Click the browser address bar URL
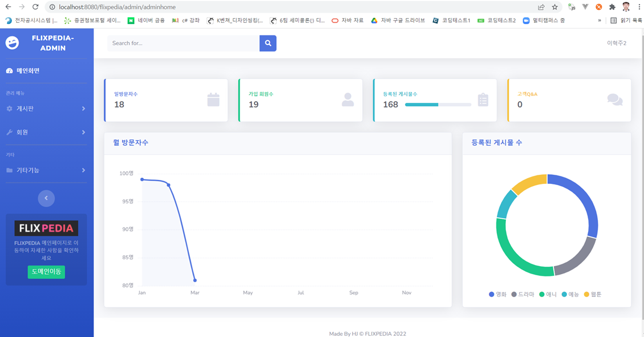The height and width of the screenshot is (337, 644). point(117,7)
